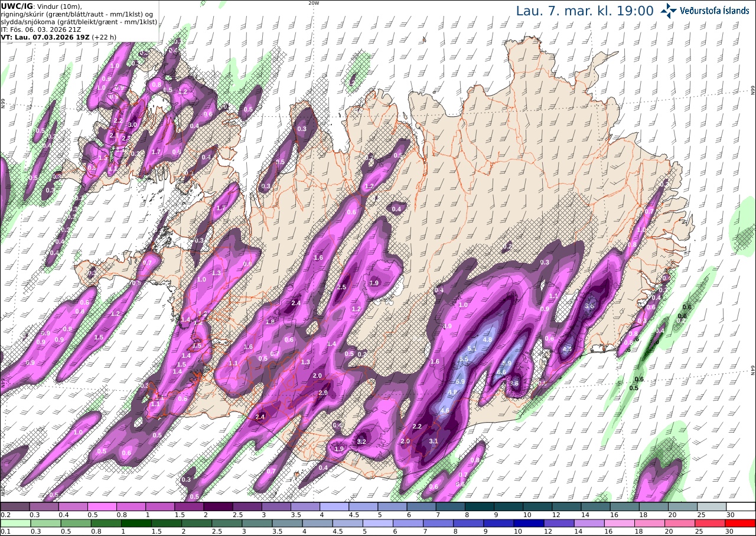
Task: Click the '1.8' precipitation value on the map
Action: (271, 322)
